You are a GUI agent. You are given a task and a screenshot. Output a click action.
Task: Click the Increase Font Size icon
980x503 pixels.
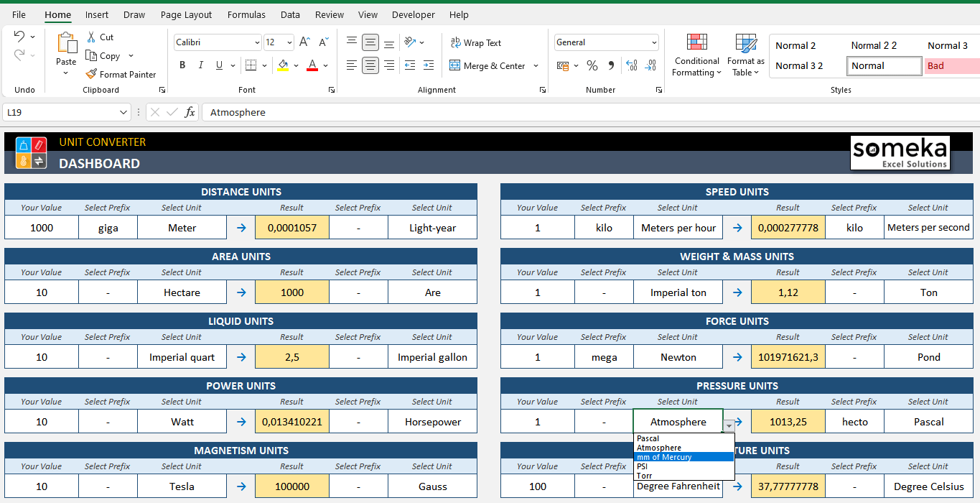click(x=306, y=42)
